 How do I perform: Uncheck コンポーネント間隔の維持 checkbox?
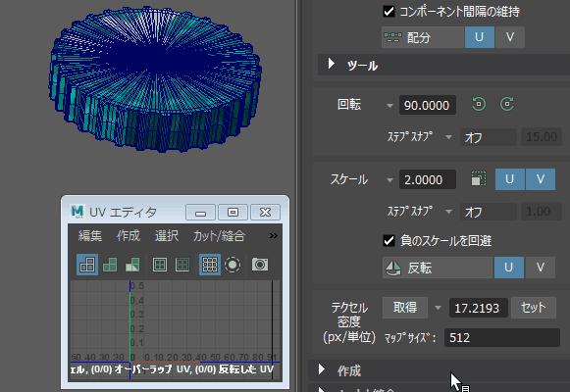tap(389, 11)
